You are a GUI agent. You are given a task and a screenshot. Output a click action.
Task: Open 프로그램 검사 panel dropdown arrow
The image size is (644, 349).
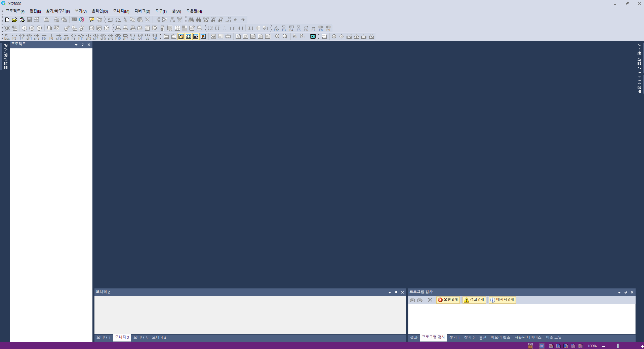(x=619, y=292)
